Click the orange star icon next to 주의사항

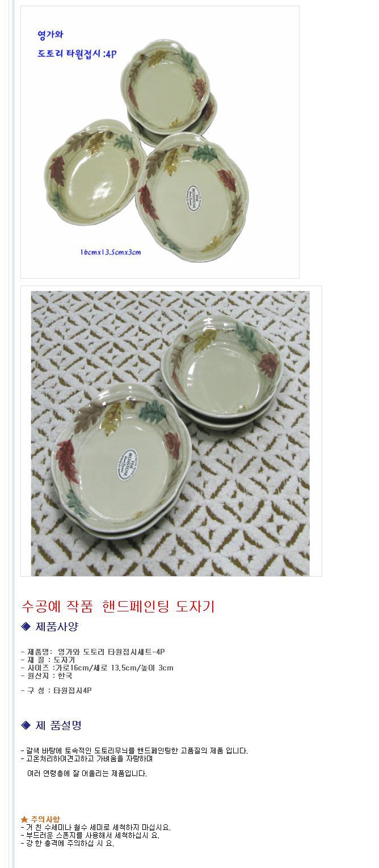(24, 819)
